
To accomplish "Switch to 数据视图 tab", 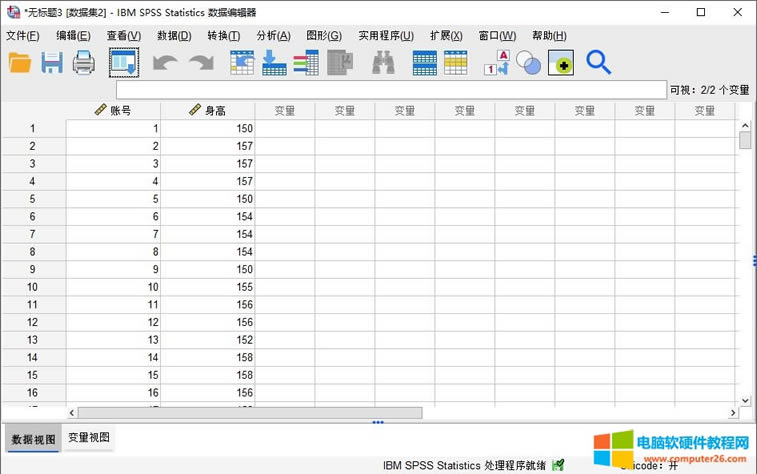I will coord(33,439).
